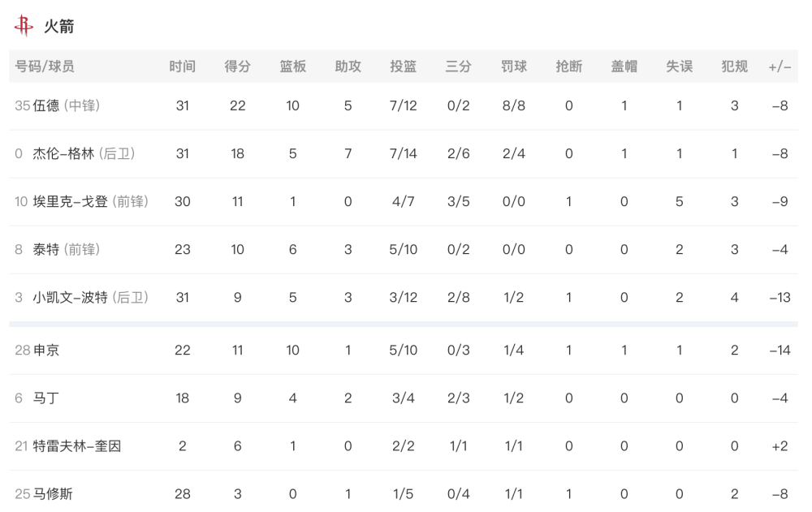Click player 马丁 name
The image size is (812, 512).
tap(46, 398)
